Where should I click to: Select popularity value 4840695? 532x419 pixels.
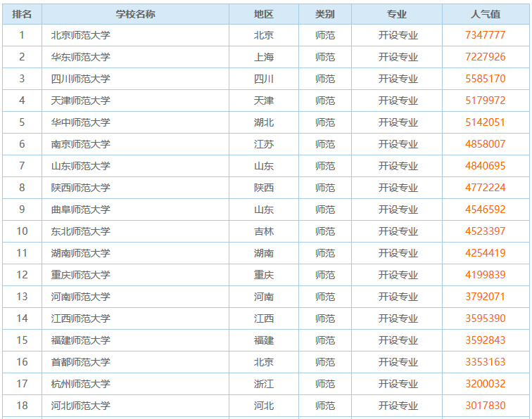click(486, 166)
